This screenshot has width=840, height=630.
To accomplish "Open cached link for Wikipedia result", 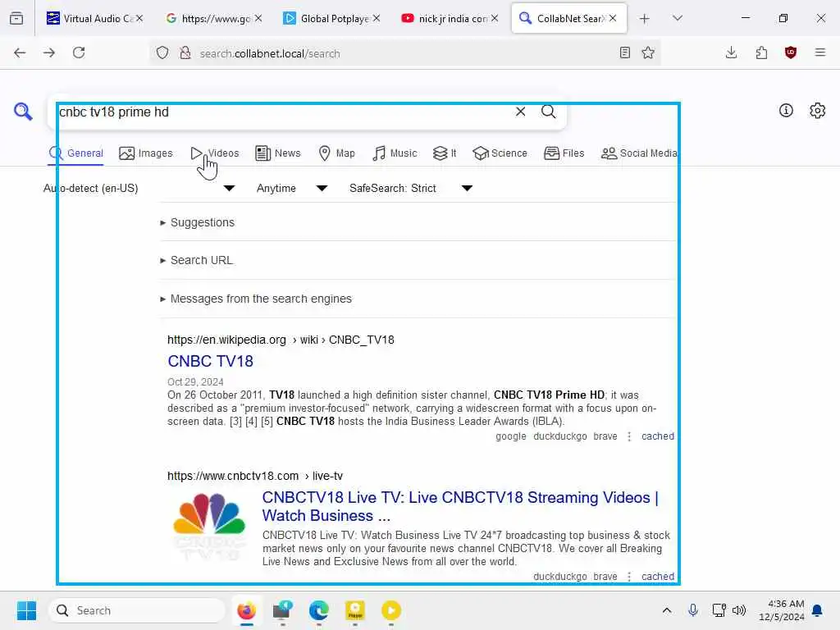I will pos(658,436).
